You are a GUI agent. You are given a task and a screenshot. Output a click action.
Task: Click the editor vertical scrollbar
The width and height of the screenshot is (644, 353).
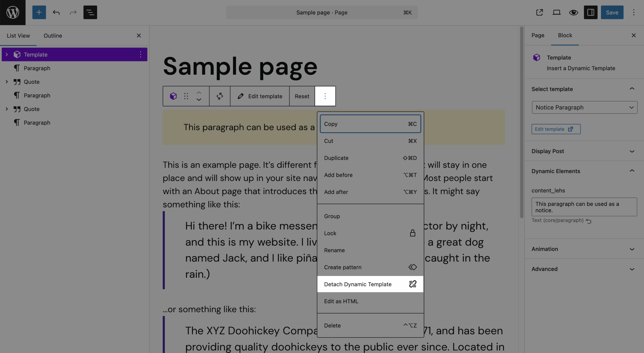(x=521, y=122)
